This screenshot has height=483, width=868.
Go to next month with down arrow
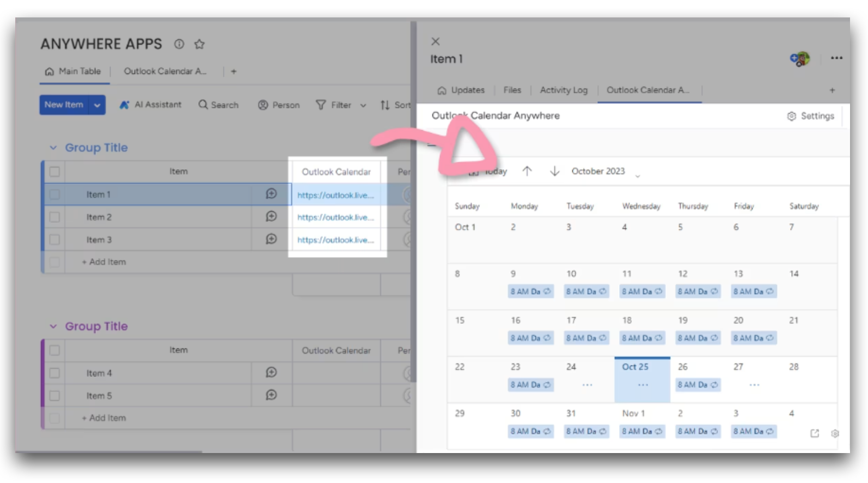[554, 171]
